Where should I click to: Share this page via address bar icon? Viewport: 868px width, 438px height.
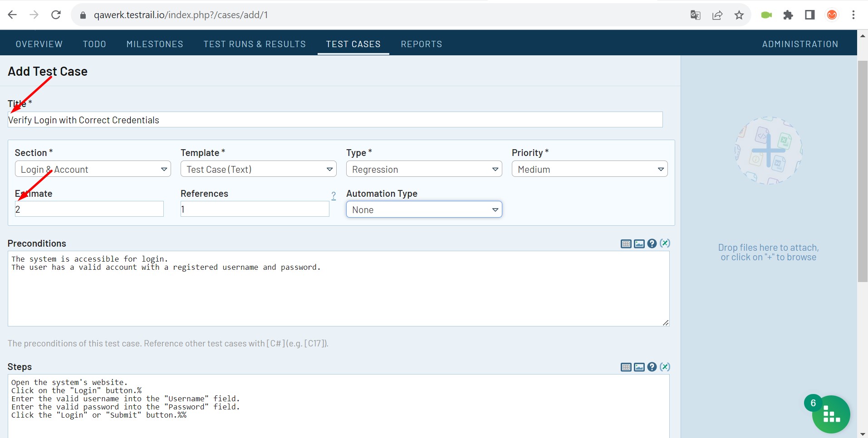(x=717, y=15)
